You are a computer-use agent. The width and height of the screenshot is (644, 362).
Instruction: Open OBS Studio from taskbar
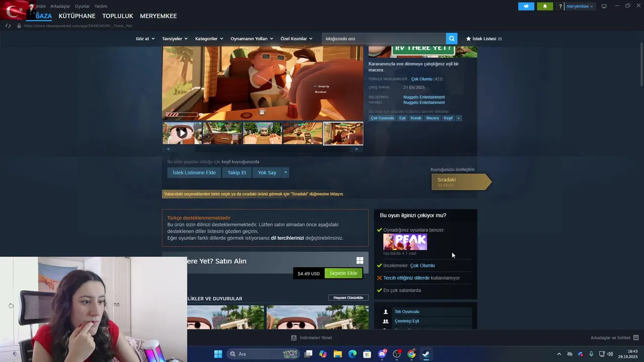point(397,354)
